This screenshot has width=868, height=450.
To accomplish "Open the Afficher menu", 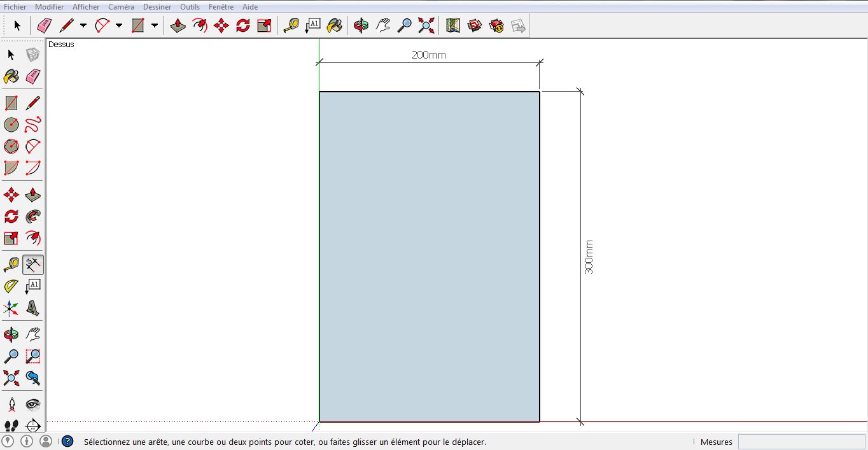I will coord(86,7).
